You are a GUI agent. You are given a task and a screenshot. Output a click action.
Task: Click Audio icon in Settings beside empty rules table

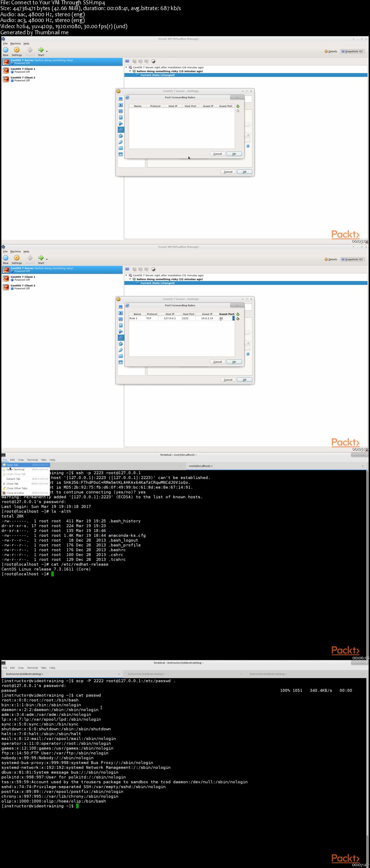tap(121, 123)
